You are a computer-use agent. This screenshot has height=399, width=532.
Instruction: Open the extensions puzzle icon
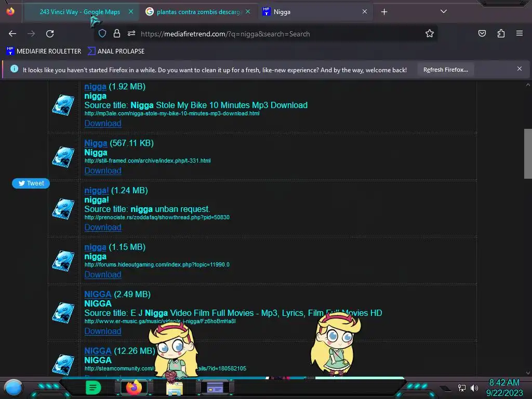coord(501,33)
